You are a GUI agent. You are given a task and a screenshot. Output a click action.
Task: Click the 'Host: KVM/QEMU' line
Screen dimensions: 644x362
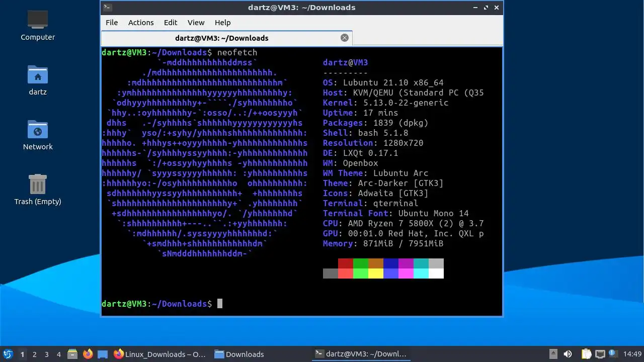pos(404,93)
